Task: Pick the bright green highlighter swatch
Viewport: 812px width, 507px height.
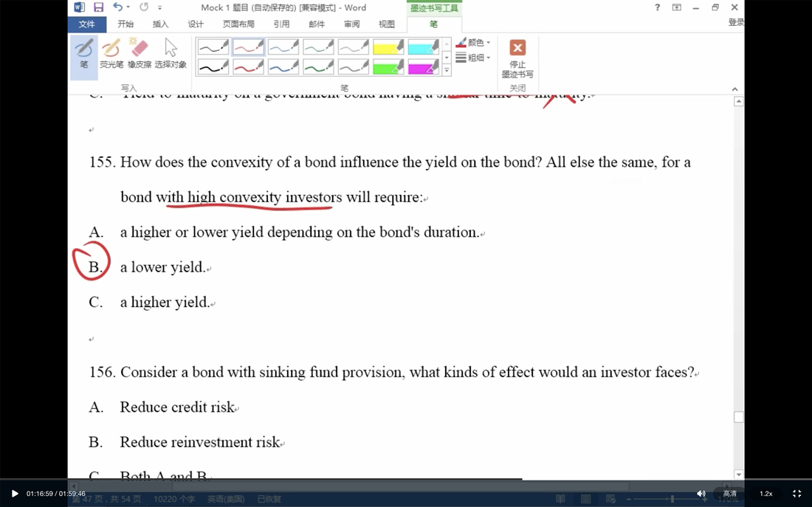Action: tap(388, 67)
